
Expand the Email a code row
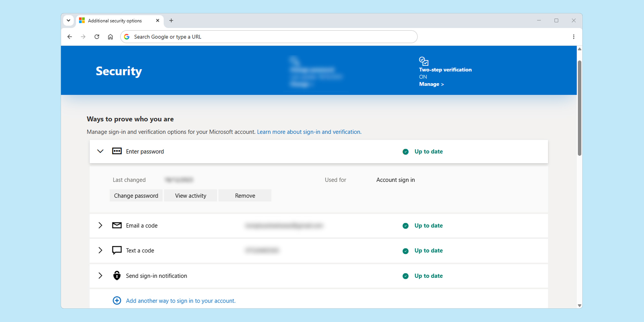[100, 225]
